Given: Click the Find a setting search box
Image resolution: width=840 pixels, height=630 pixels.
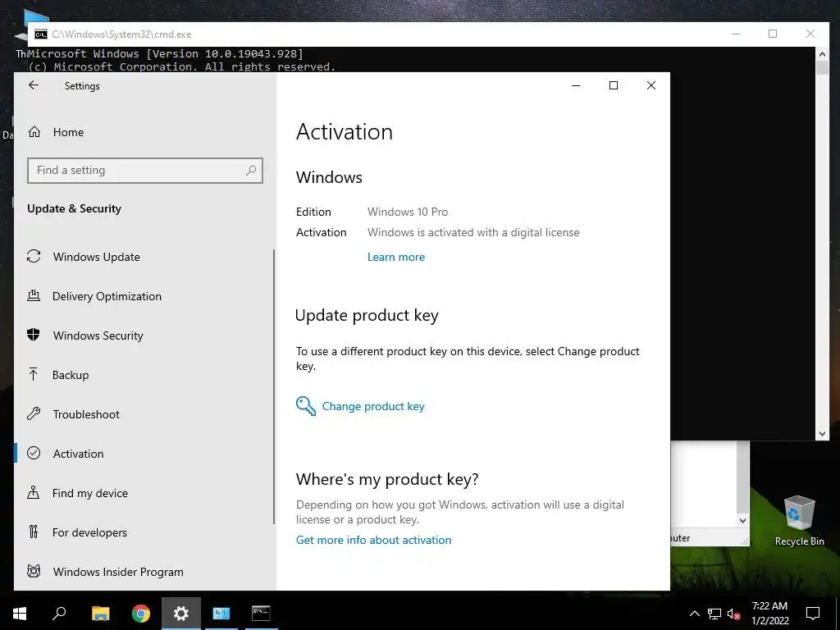Looking at the screenshot, I should click(x=145, y=171).
